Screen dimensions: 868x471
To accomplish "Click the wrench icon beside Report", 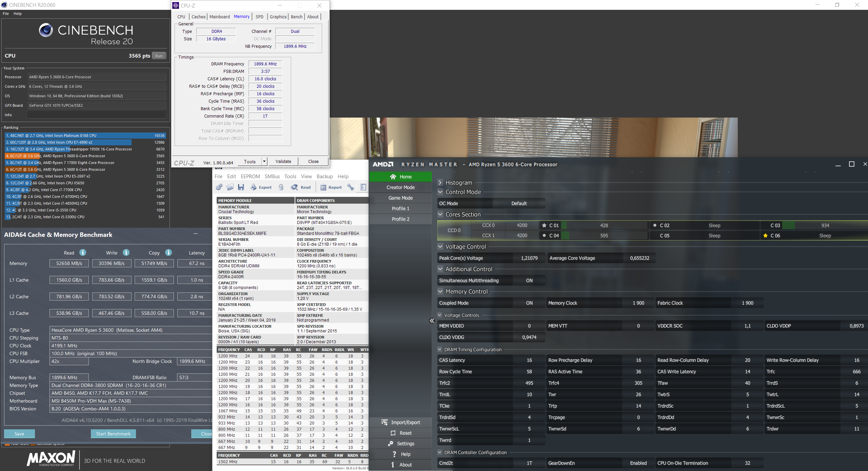I will 351,187.
